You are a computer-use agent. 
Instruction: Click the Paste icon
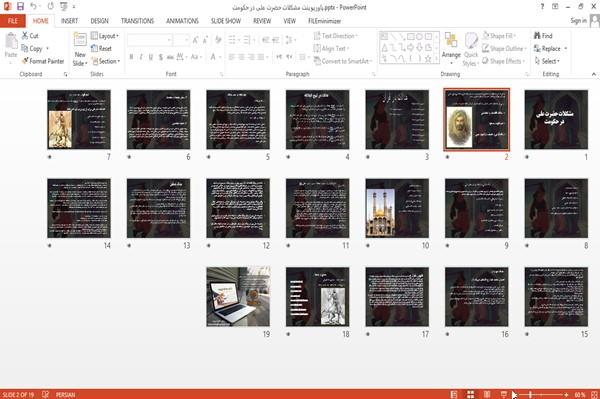coord(11,42)
